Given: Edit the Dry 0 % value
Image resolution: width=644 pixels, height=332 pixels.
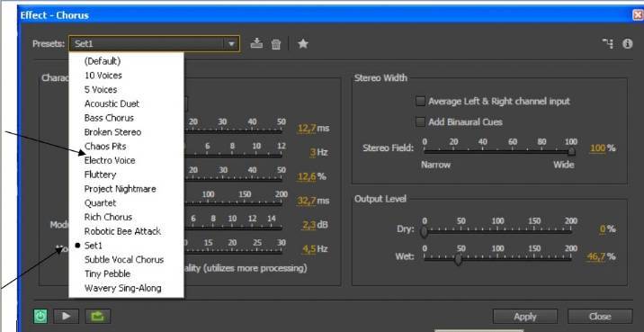Looking at the screenshot, I should tap(603, 229).
